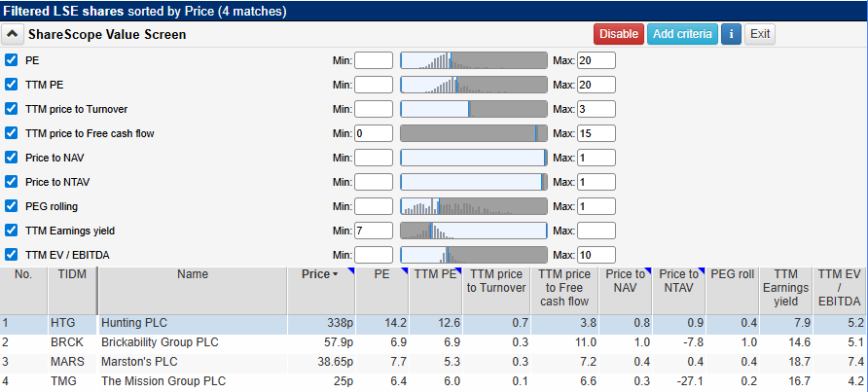Screen dimensions: 868x392
Task: Click the Price to NAV range slider
Action: click(474, 158)
